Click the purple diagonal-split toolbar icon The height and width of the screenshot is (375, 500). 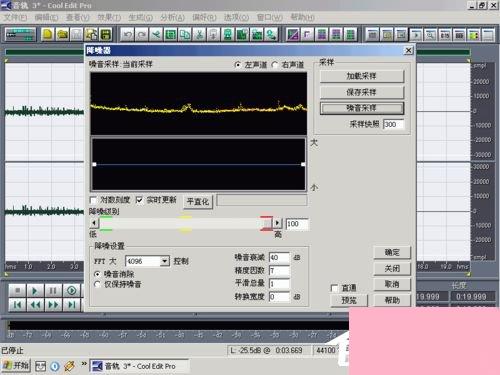coord(293,34)
